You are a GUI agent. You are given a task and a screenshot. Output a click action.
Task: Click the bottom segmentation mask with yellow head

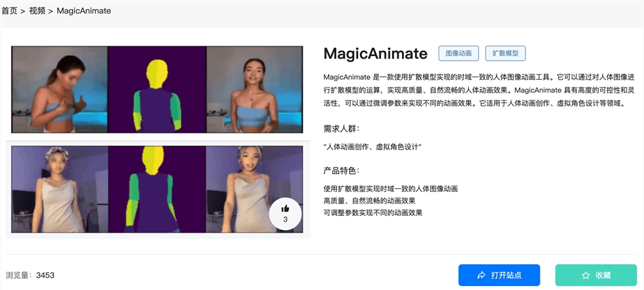[157, 189]
